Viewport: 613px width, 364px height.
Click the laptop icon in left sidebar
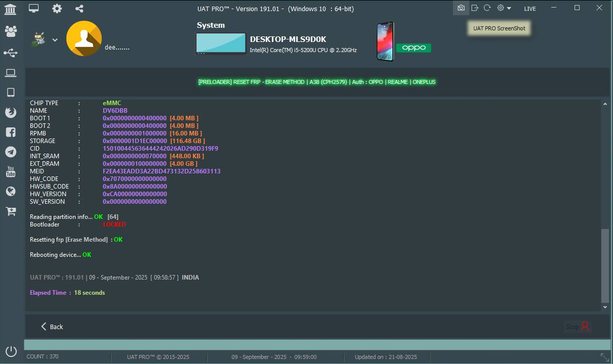pos(11,73)
